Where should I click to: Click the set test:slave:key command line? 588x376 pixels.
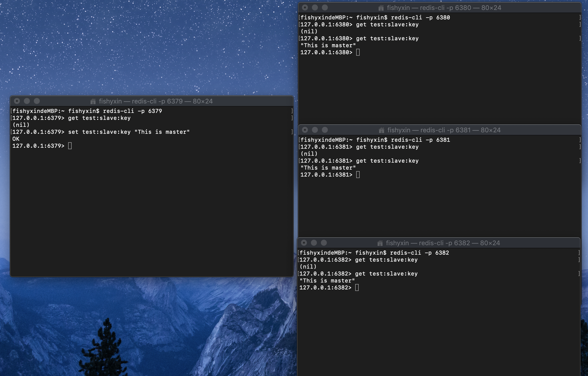point(129,132)
